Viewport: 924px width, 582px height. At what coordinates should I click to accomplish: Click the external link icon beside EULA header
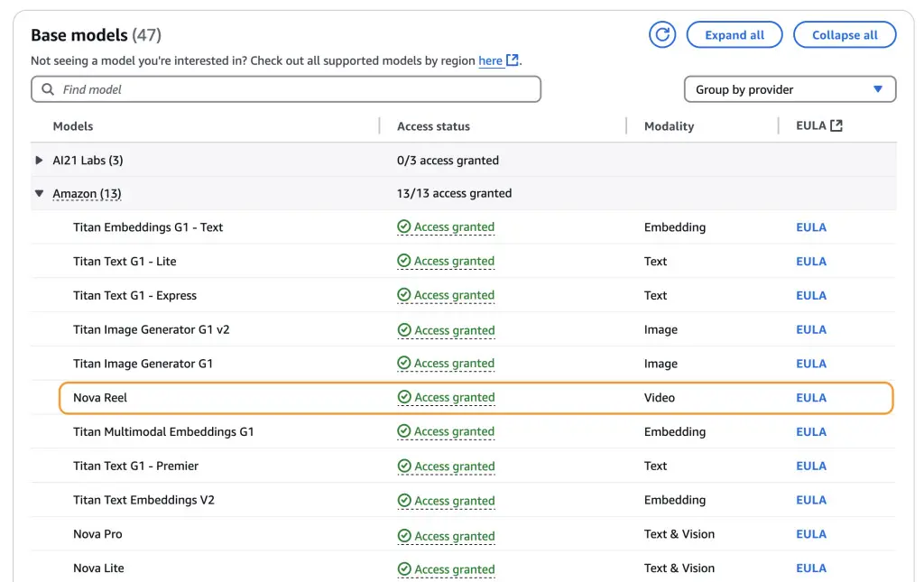[x=836, y=125]
